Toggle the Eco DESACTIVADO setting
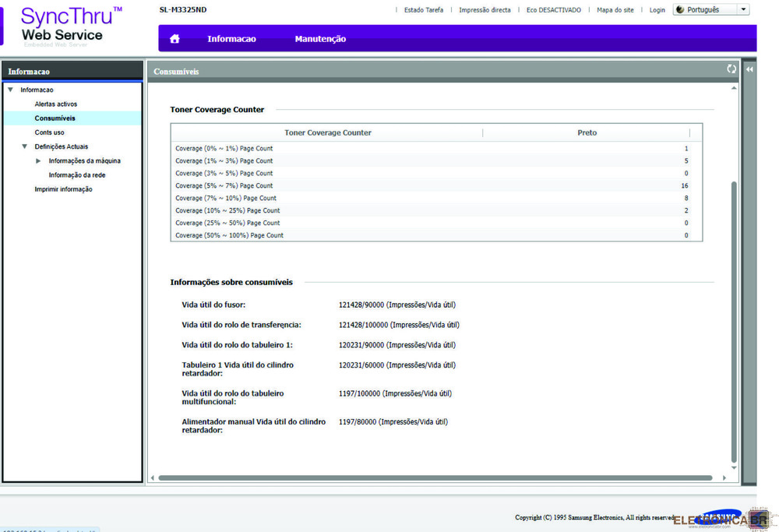This screenshot has height=532, width=779. click(x=553, y=10)
